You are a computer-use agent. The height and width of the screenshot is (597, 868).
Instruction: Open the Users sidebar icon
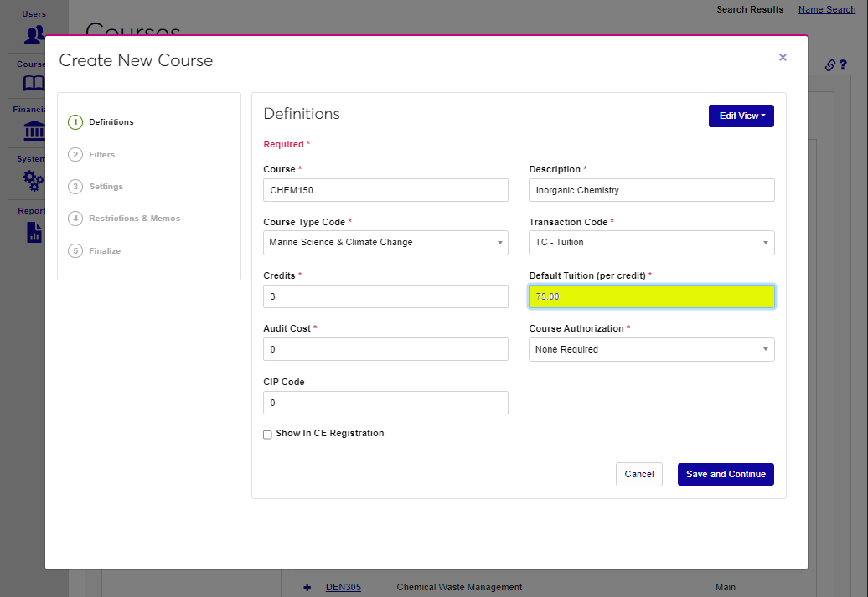click(x=34, y=34)
